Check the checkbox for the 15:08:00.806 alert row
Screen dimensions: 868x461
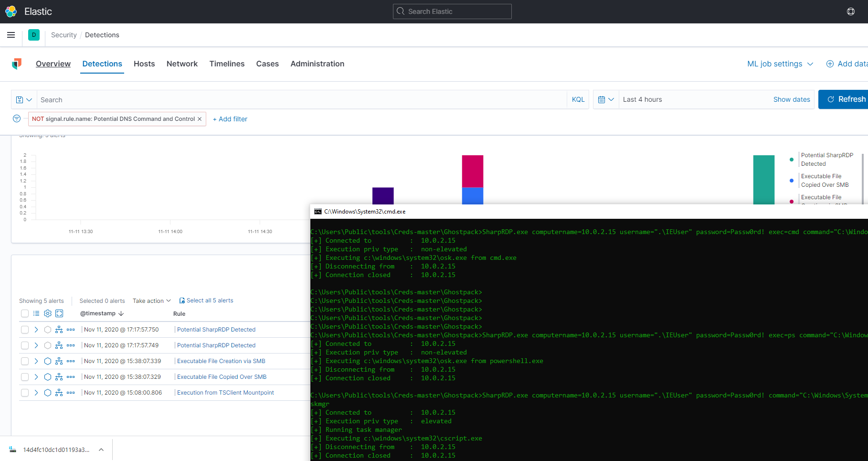pyautogui.click(x=24, y=393)
